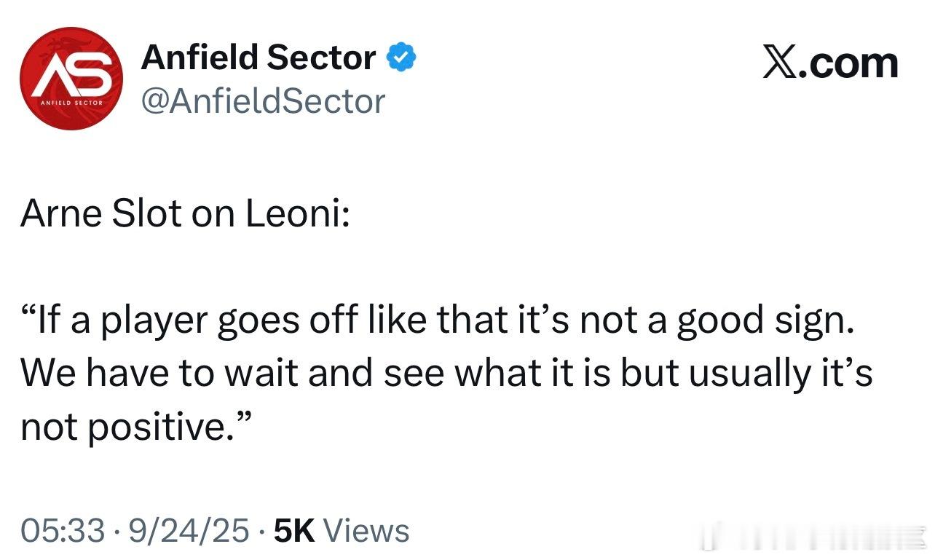Viewport: 935px width, 560px height.
Task: Click the blue verified checkmark badge
Action: 401,58
